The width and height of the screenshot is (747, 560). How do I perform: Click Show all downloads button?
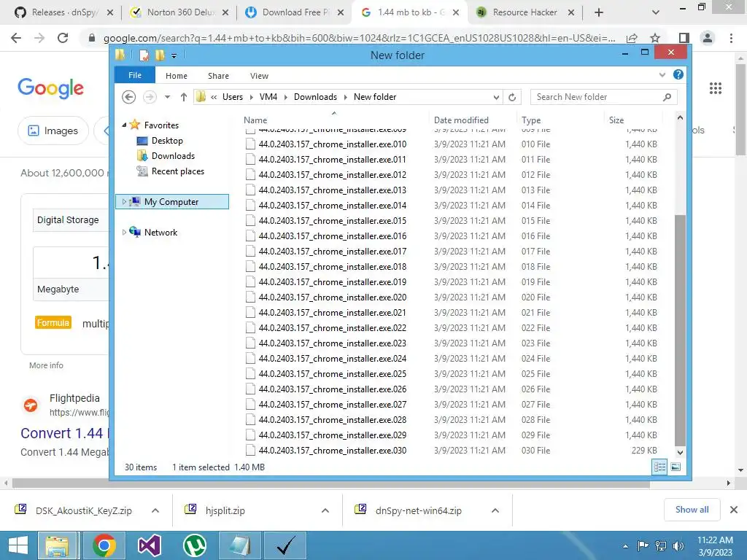pos(692,510)
